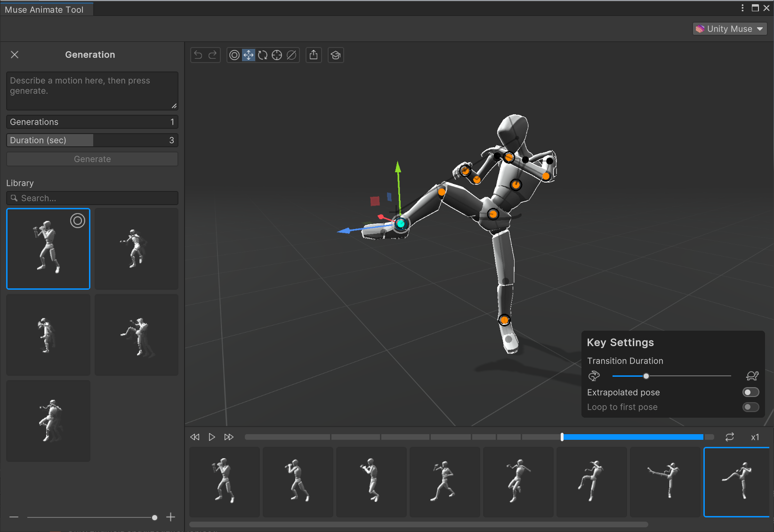The height and width of the screenshot is (532, 774).
Task: Click the disabled/none manipulator icon
Action: pos(291,55)
